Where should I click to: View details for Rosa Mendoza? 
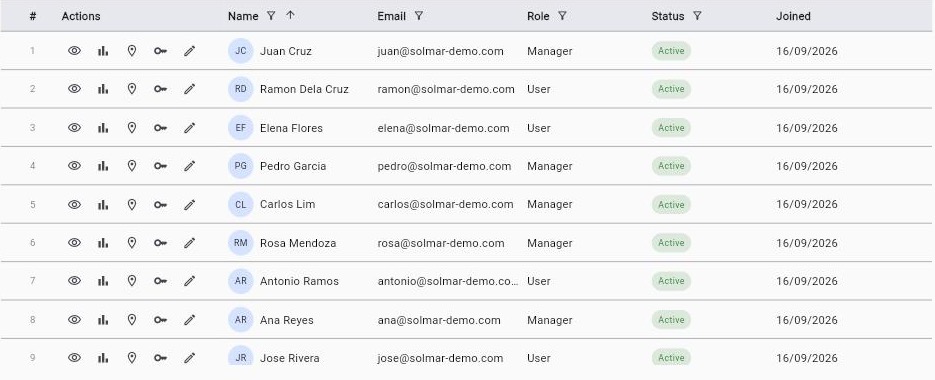click(x=74, y=243)
